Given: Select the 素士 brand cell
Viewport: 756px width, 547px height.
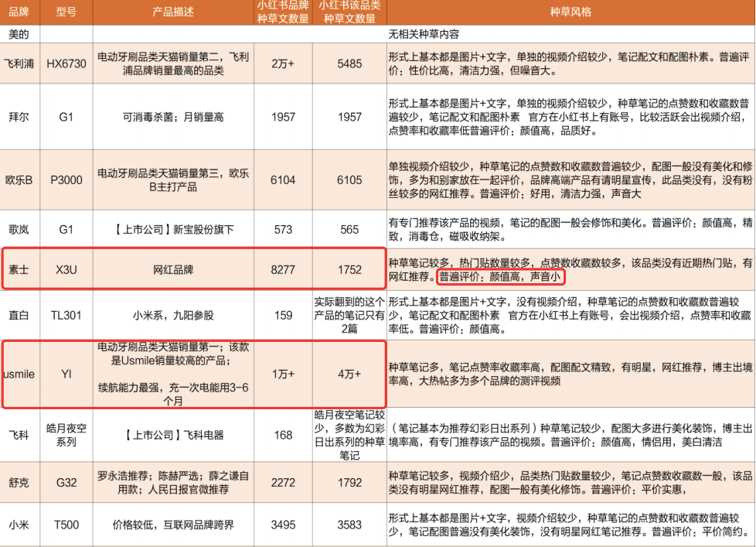Looking at the screenshot, I should pos(20,270).
